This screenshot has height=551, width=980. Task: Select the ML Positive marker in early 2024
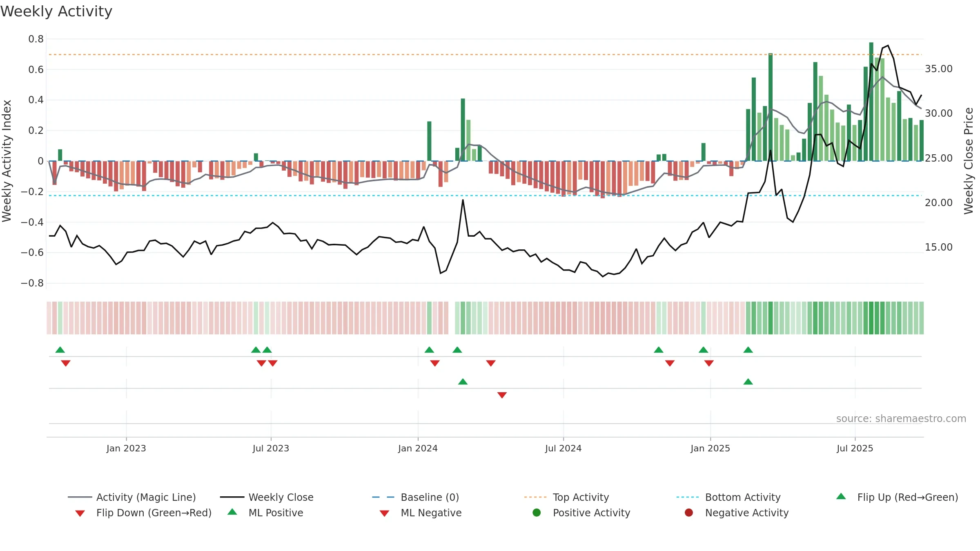point(463,382)
